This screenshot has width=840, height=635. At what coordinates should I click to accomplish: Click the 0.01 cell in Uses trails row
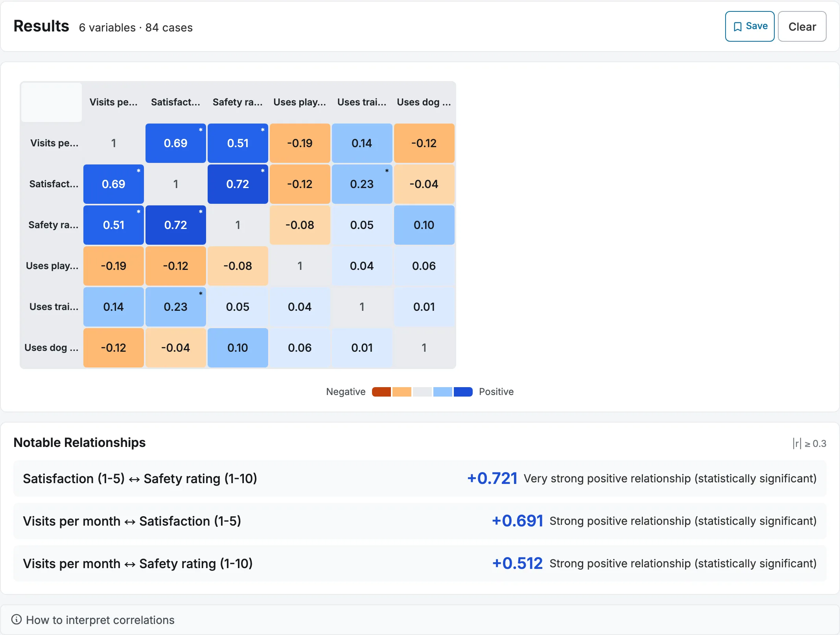pyautogui.click(x=424, y=307)
